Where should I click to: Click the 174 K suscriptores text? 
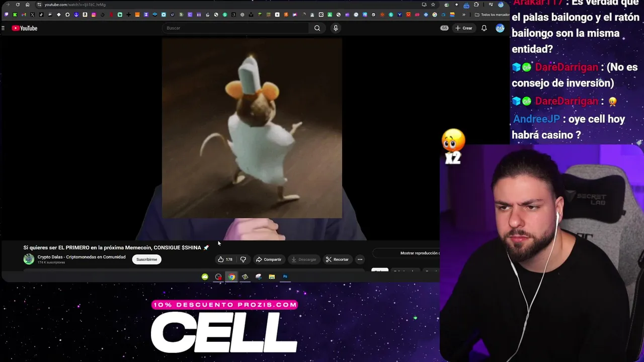(x=51, y=262)
